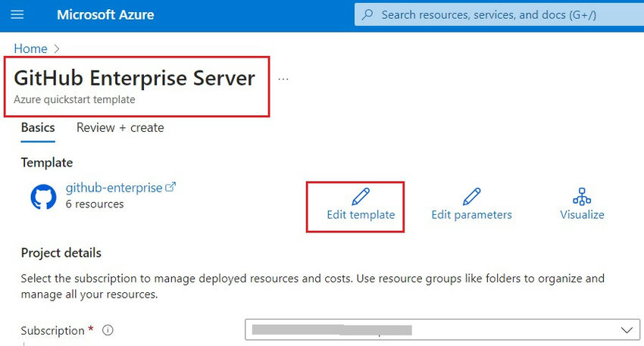The width and height of the screenshot is (644, 346).
Task: Click the 'Subscription' field label
Action: coord(52,330)
